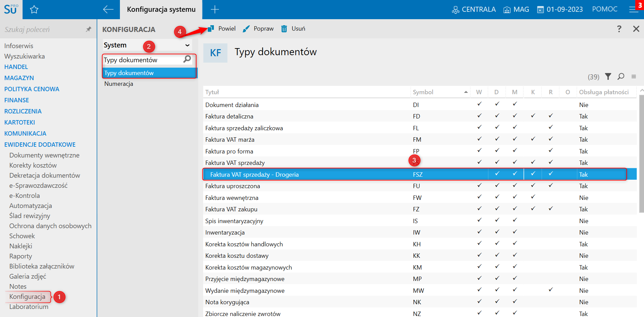Click the CENTRALA branch icon
This screenshot has height=317, width=644.
tap(455, 10)
